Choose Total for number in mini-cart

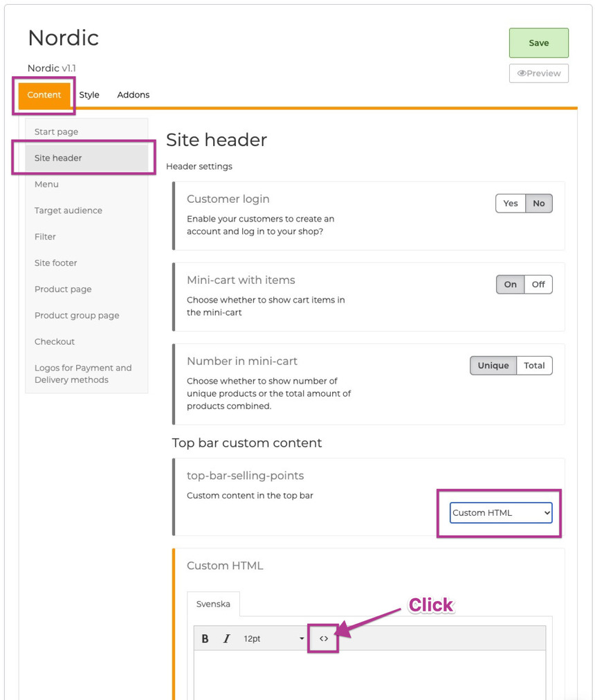[x=534, y=365]
